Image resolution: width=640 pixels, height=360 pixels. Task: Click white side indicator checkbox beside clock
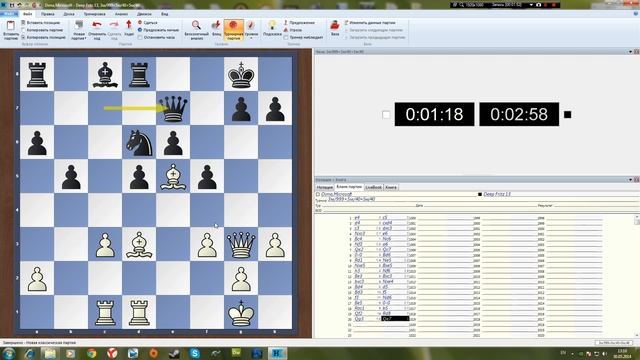(386, 115)
